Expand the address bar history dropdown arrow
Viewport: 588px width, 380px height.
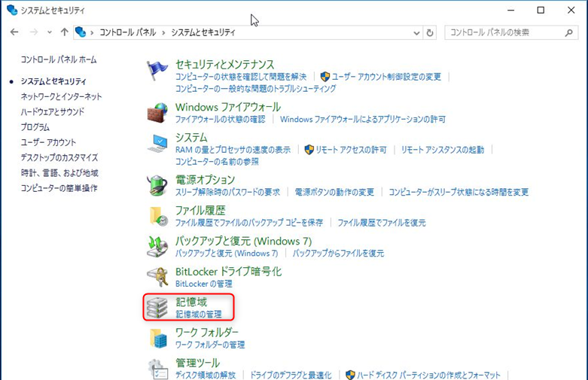pos(416,33)
